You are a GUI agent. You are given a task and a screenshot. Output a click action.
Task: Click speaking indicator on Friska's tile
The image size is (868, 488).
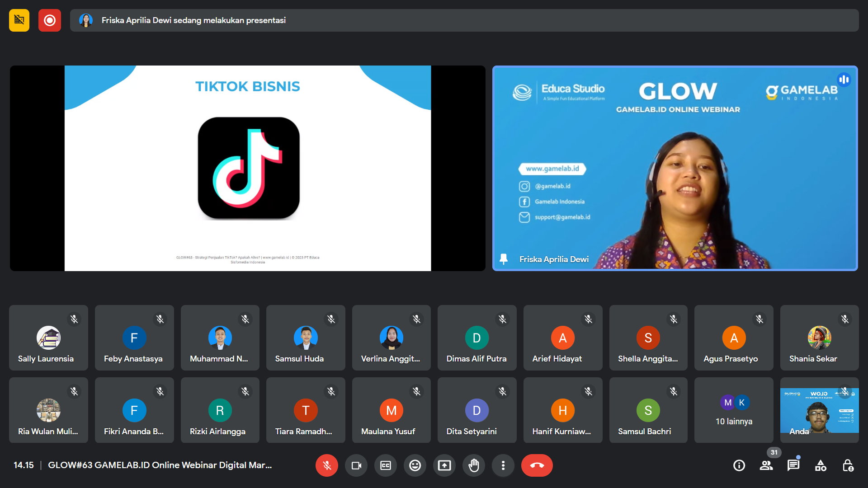click(844, 80)
